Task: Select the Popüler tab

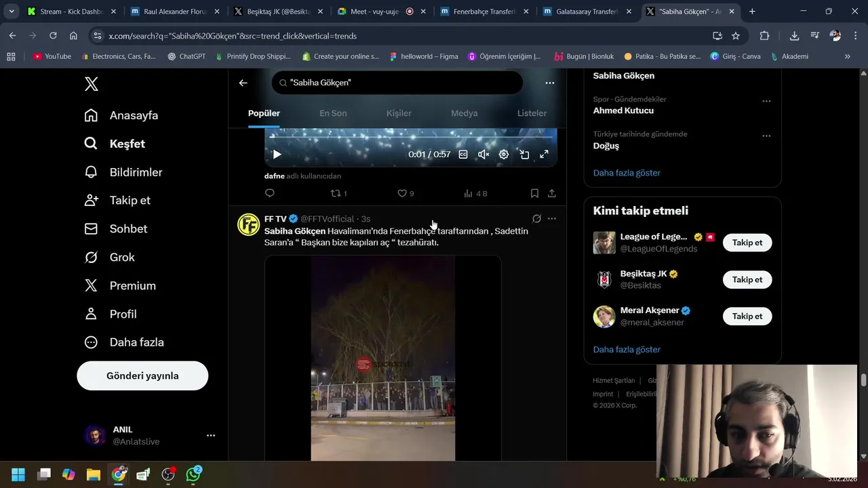Action: (x=264, y=113)
